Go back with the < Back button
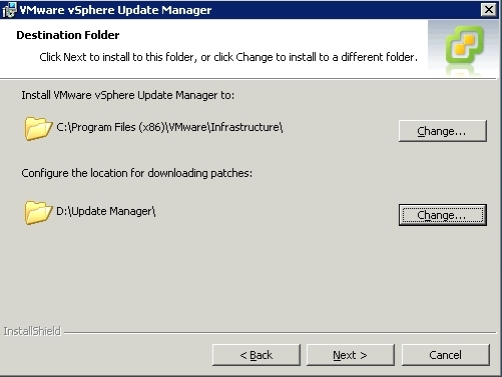The image size is (502, 377). 256,355
